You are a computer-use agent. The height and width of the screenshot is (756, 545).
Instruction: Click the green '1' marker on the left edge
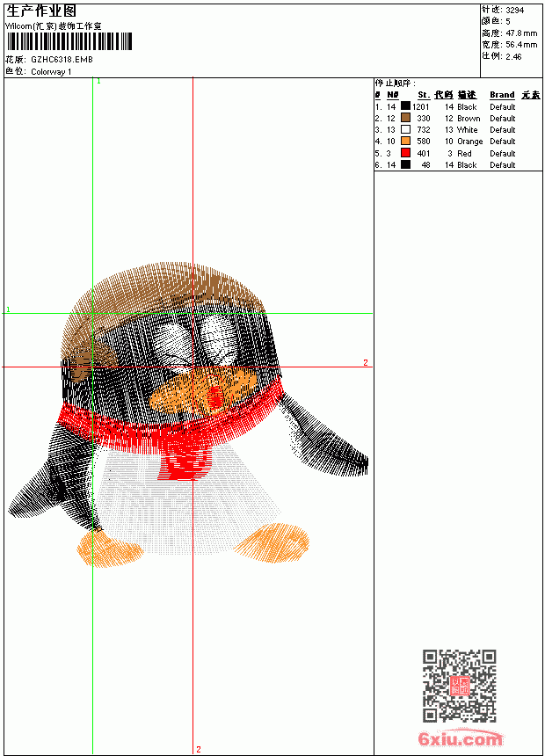(8, 309)
